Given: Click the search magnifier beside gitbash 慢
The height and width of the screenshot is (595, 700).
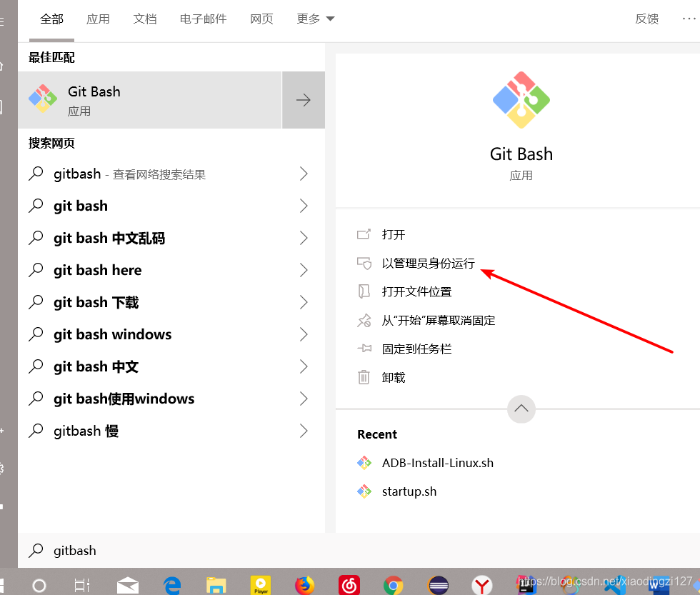Looking at the screenshot, I should pyautogui.click(x=36, y=431).
